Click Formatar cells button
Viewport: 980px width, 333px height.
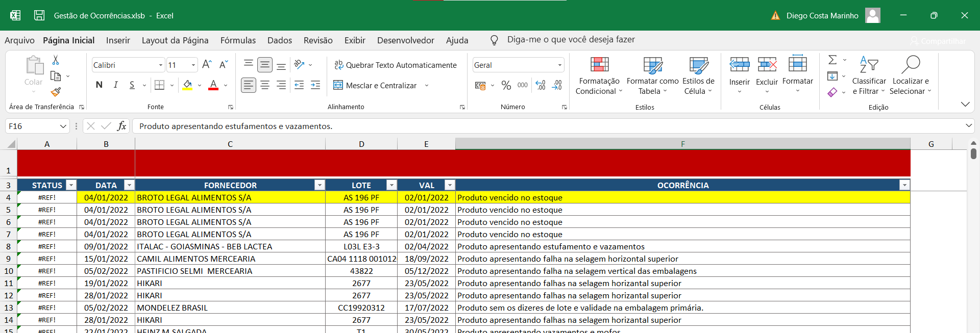[797, 74]
